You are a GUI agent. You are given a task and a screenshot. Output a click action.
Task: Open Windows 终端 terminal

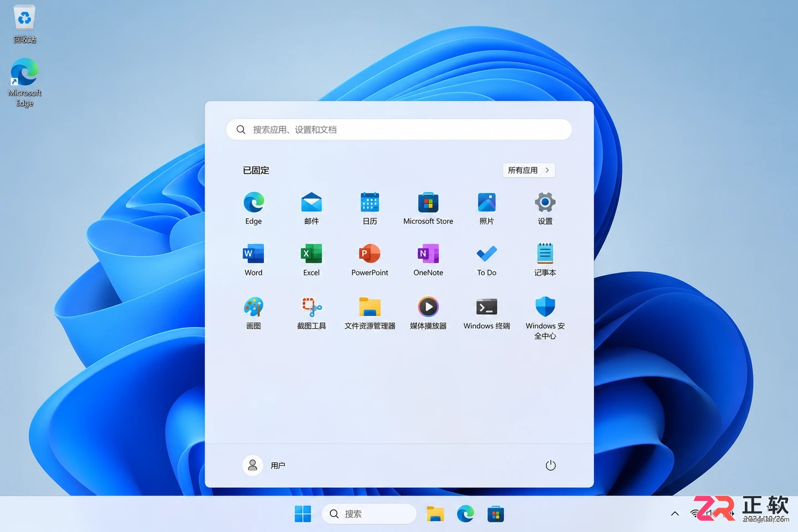[487, 313]
